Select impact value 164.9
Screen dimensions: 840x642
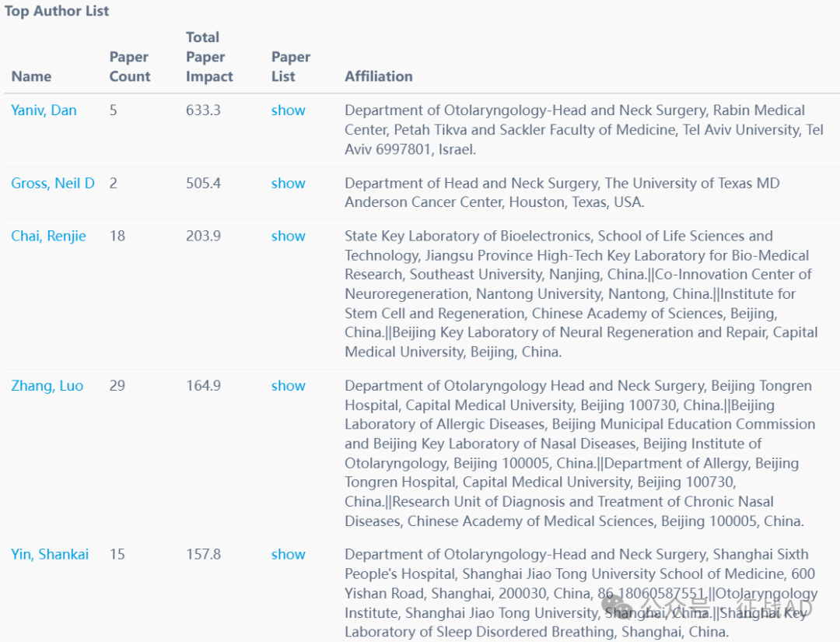point(203,386)
